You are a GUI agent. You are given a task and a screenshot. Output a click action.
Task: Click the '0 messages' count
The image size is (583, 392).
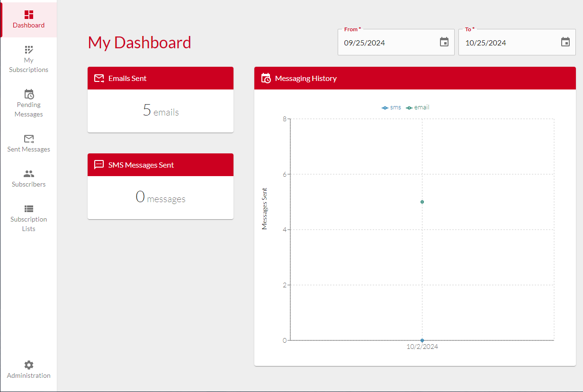tap(161, 197)
